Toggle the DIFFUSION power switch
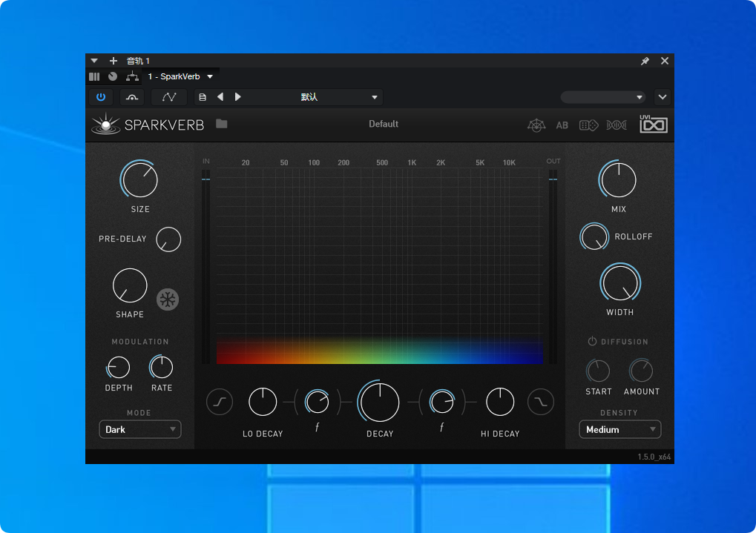This screenshot has height=533, width=756. tap(592, 341)
